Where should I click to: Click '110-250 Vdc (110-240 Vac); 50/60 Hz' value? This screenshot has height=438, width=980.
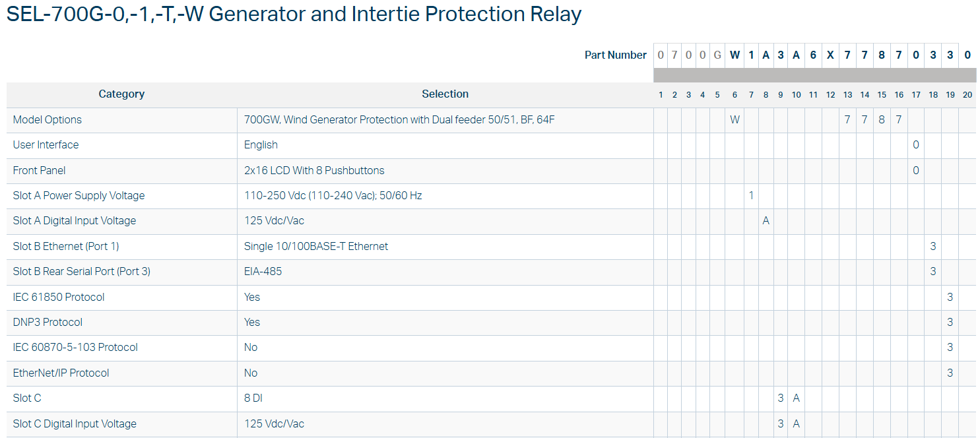click(x=333, y=196)
